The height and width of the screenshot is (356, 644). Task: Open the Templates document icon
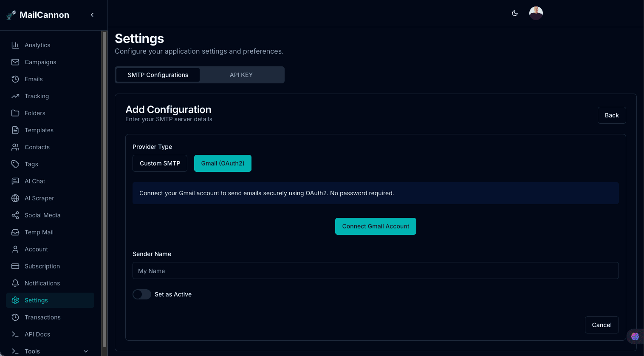(15, 130)
